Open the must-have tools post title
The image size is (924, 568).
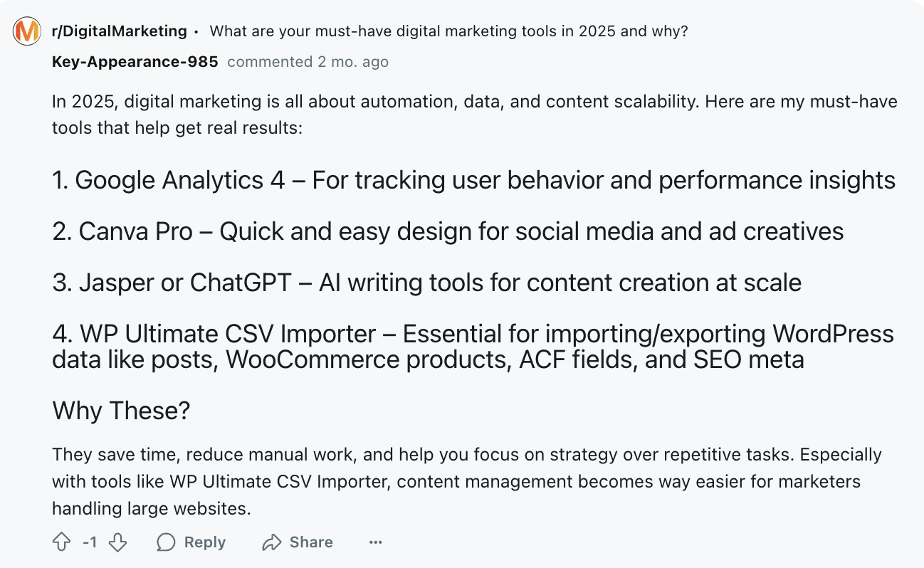pos(448,31)
